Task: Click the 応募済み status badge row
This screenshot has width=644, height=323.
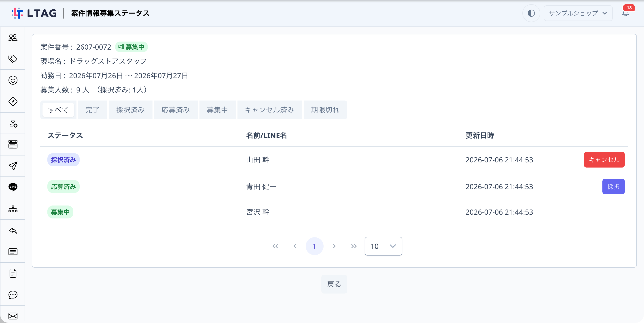Action: [x=64, y=187]
